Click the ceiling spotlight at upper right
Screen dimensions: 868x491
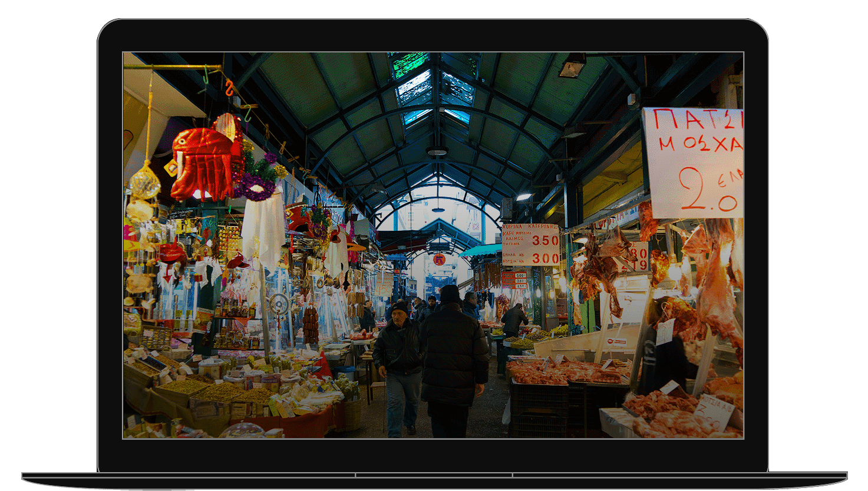click(572, 66)
